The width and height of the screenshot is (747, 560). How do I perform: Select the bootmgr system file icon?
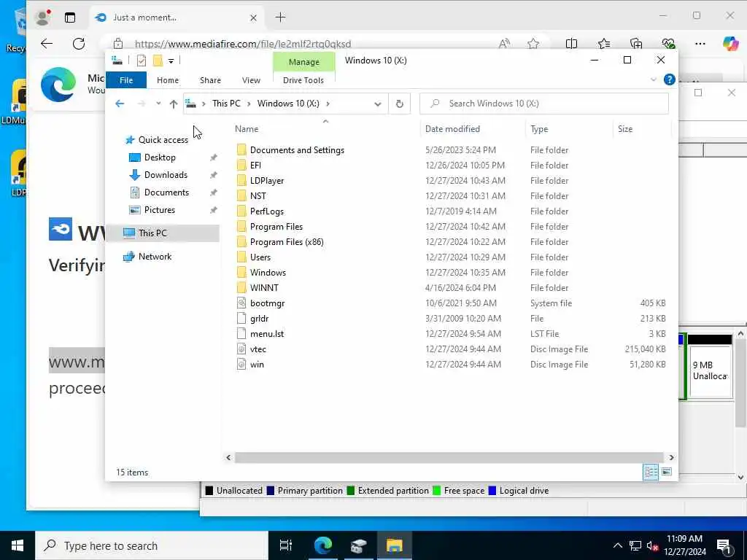(x=241, y=303)
